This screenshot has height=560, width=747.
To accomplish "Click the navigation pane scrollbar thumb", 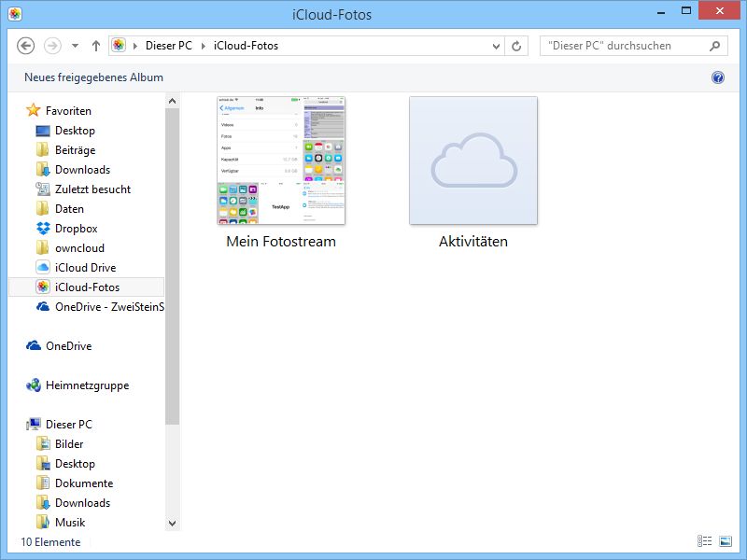I will tap(172, 266).
